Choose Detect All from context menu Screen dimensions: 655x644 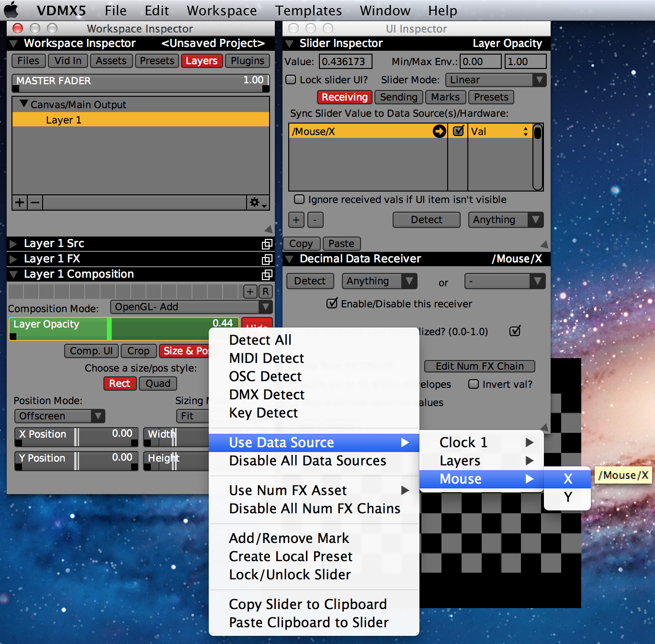pyautogui.click(x=314, y=340)
